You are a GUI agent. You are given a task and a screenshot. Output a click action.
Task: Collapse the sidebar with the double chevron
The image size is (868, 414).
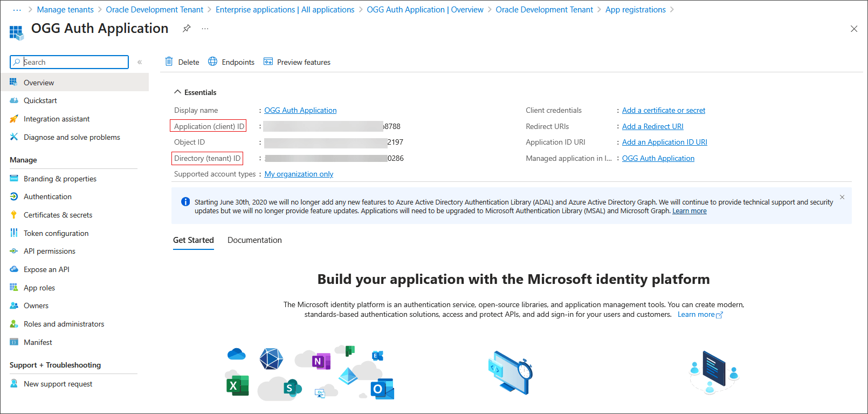[x=140, y=62]
